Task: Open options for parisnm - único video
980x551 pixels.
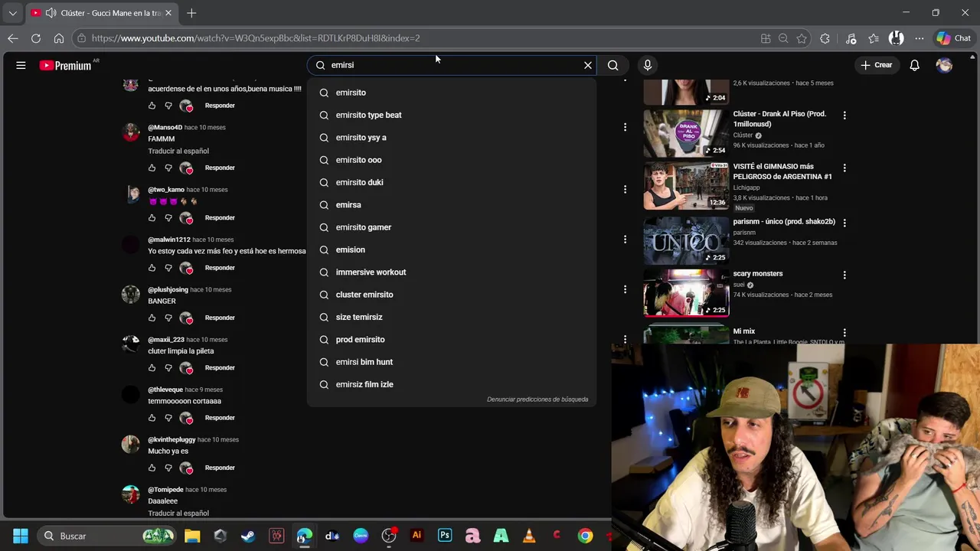Action: click(844, 223)
